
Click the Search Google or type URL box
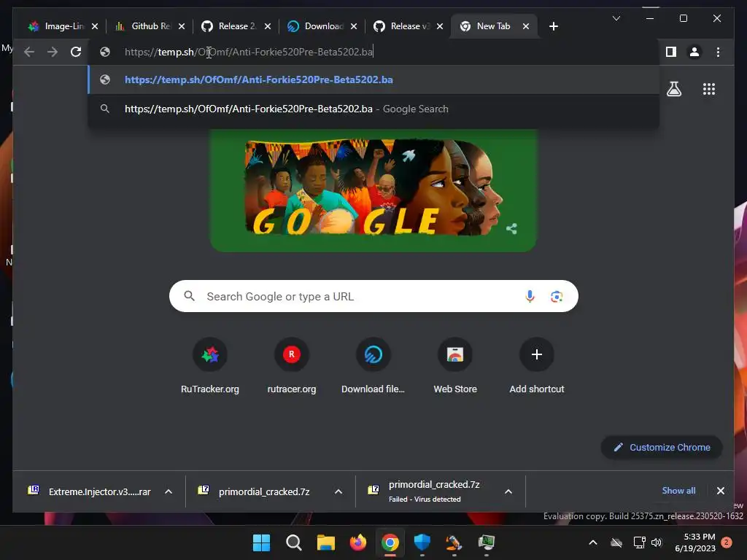pos(373,296)
